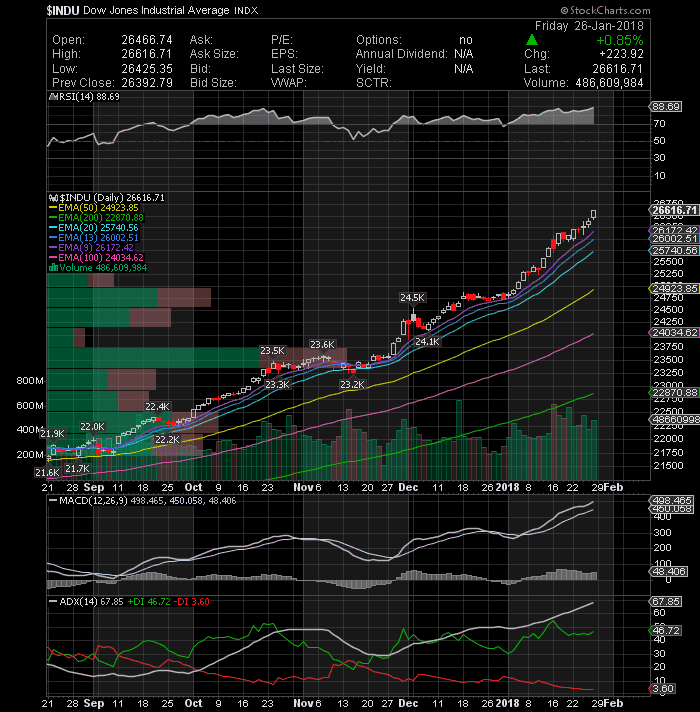The image size is (700, 712).
Task: Click the 67.85 ADX axis tag
Action: pos(666,602)
